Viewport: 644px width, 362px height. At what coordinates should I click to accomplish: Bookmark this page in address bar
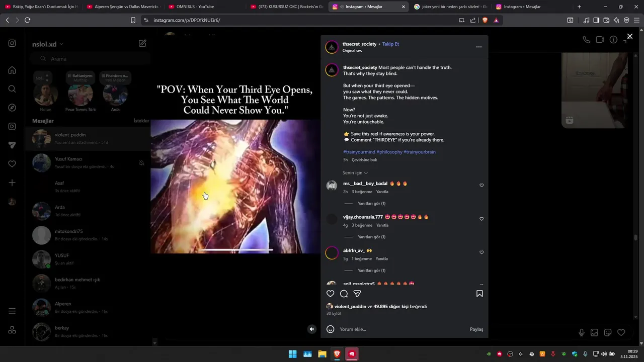tap(133, 20)
